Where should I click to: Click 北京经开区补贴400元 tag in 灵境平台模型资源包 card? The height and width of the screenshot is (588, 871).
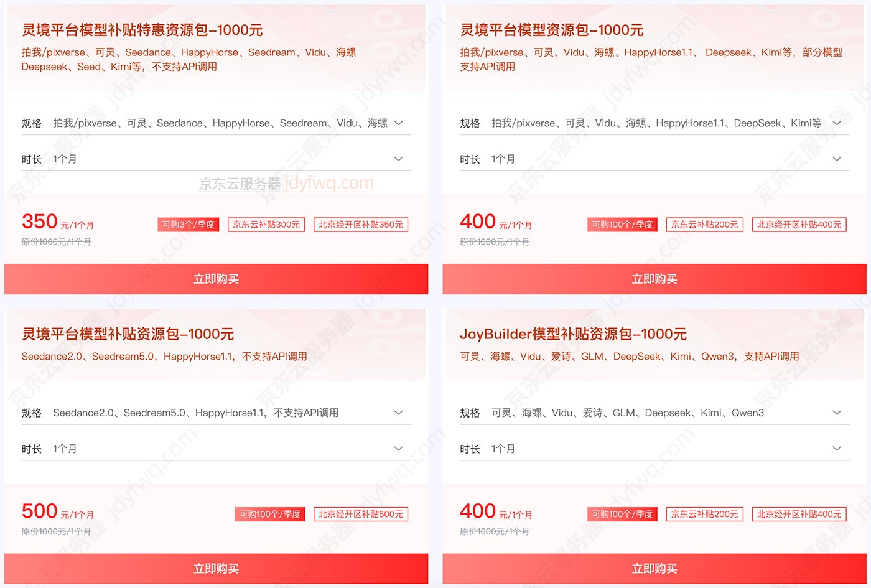tap(799, 225)
